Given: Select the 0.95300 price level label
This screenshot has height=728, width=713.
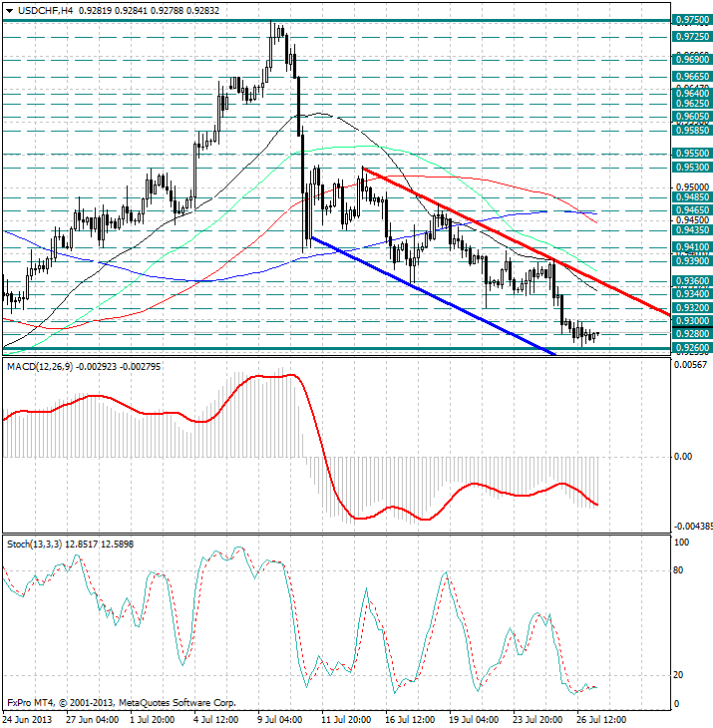Looking at the screenshot, I should (x=692, y=168).
